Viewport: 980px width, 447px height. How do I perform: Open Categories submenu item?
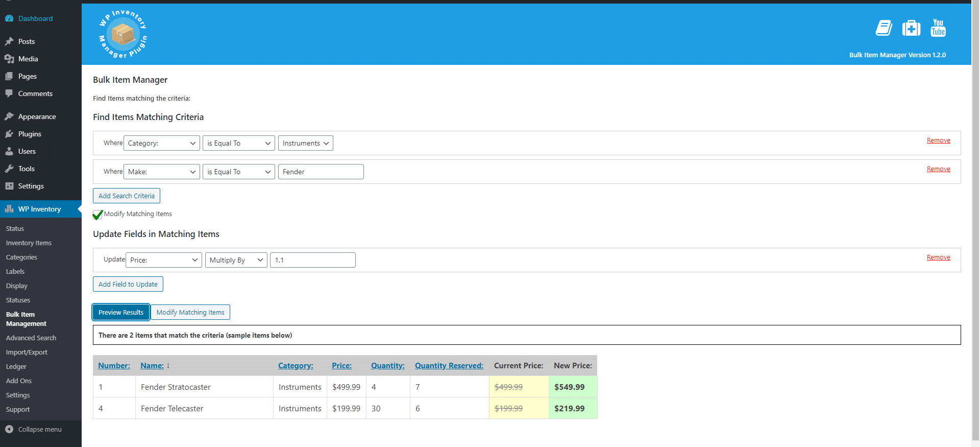click(21, 257)
